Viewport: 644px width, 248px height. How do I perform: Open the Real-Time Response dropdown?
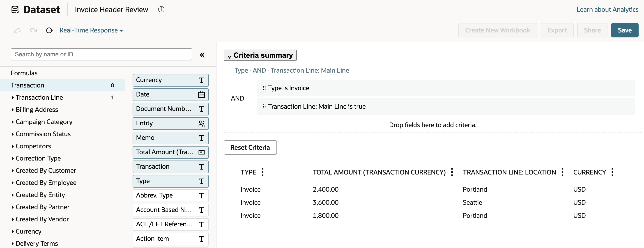[x=91, y=30]
